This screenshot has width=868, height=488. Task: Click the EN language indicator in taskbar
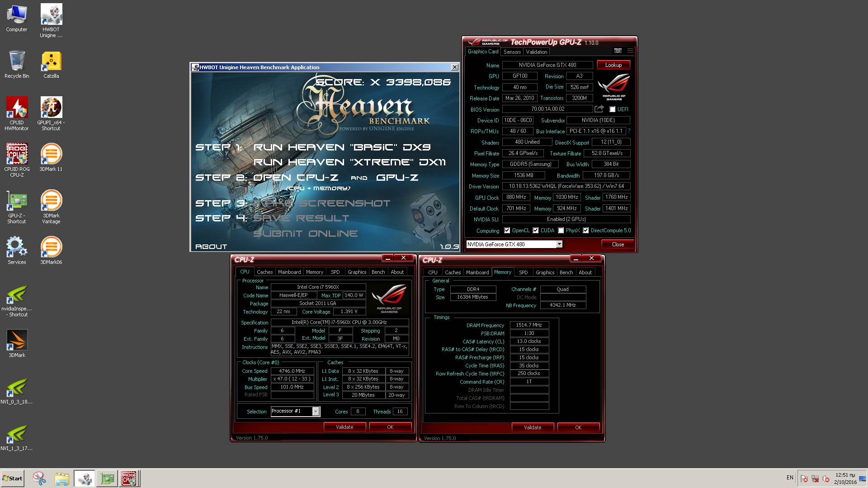(x=790, y=478)
